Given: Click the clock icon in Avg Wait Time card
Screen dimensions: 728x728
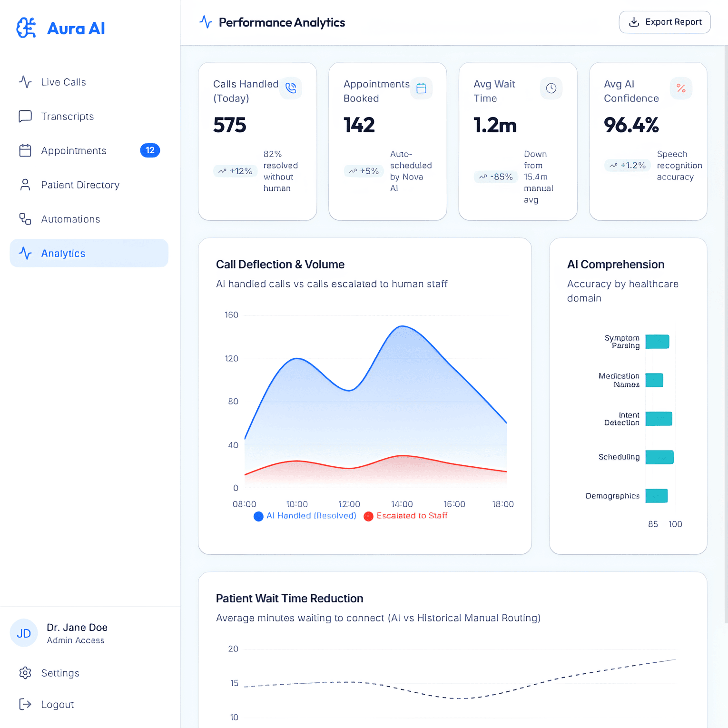Looking at the screenshot, I should tap(551, 88).
